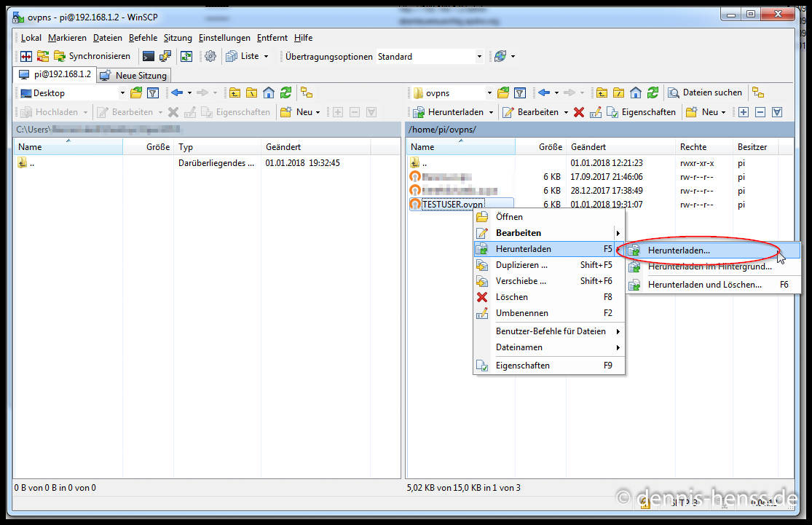Click the local panel filter icon
Screen dimensions: 812x525
point(153,93)
